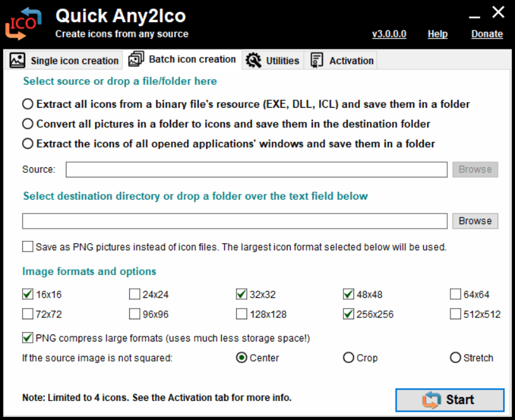Click the Source text field

pos(257,169)
